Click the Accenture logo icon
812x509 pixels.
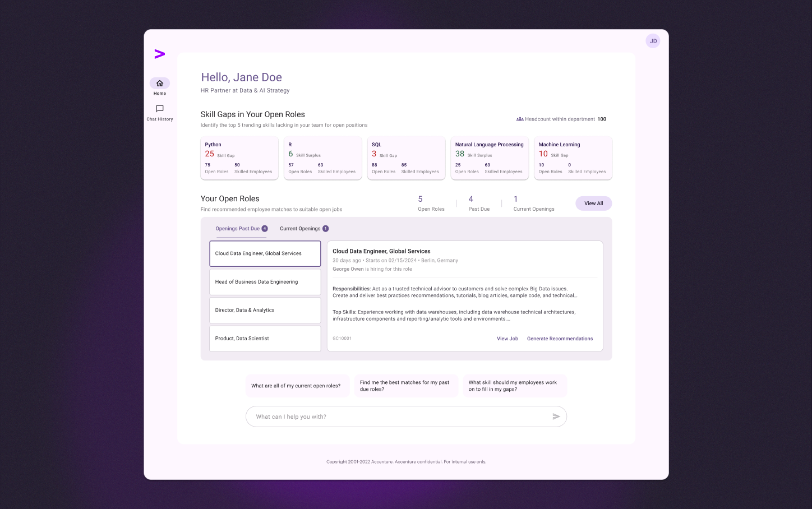point(160,54)
